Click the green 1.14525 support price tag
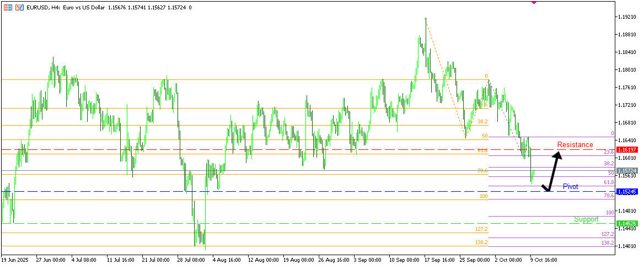The width and height of the screenshot is (644, 275). click(x=627, y=224)
